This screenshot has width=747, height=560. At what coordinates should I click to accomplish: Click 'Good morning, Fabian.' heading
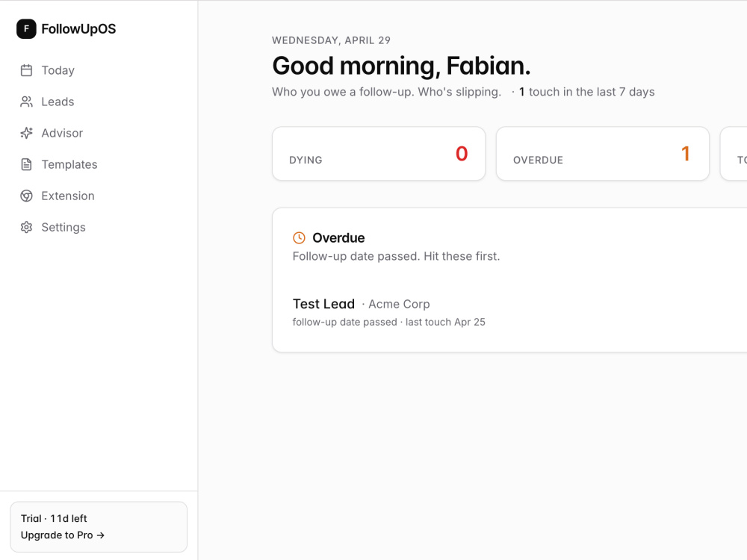click(401, 66)
